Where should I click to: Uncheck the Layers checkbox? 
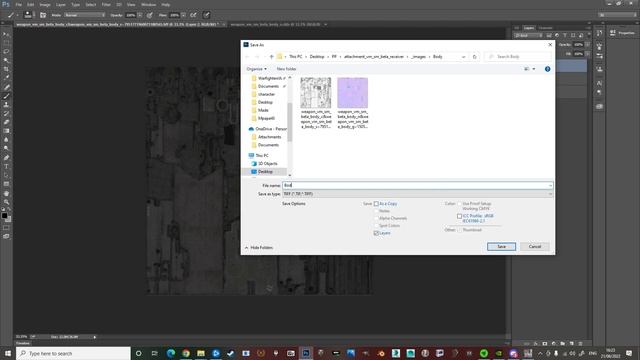click(x=376, y=233)
